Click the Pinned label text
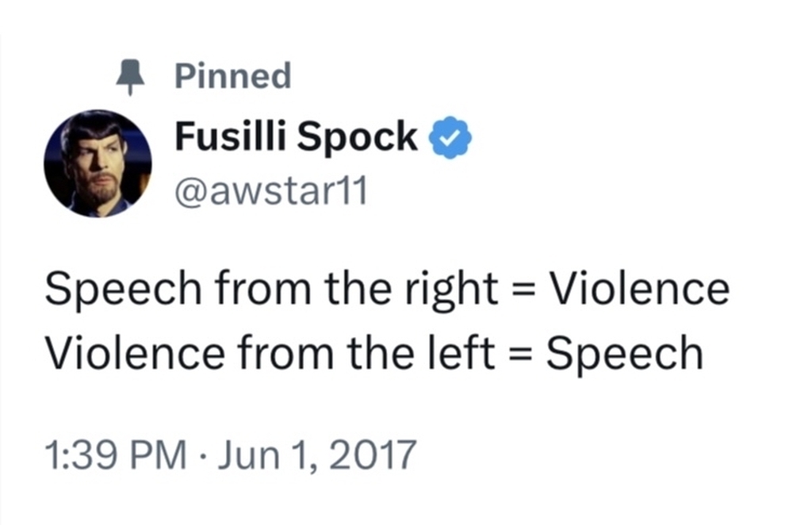The image size is (812, 525). tap(232, 75)
